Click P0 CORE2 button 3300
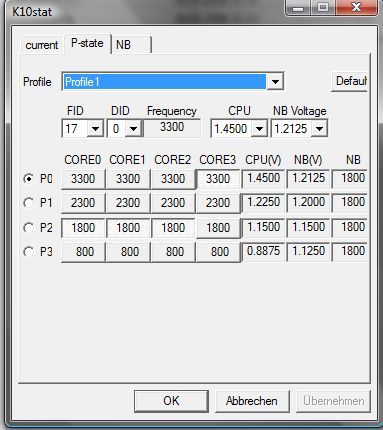 [x=173, y=179]
